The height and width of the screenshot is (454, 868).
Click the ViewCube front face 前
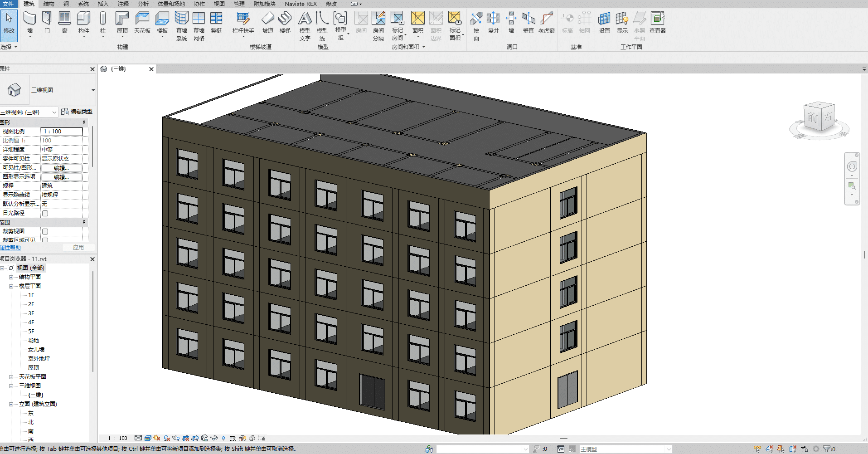[812, 118]
